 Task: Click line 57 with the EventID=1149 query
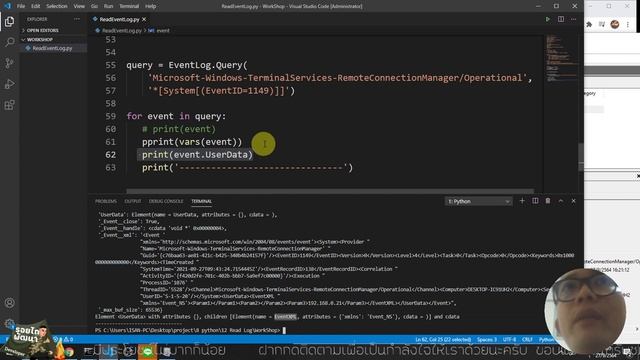point(221,91)
